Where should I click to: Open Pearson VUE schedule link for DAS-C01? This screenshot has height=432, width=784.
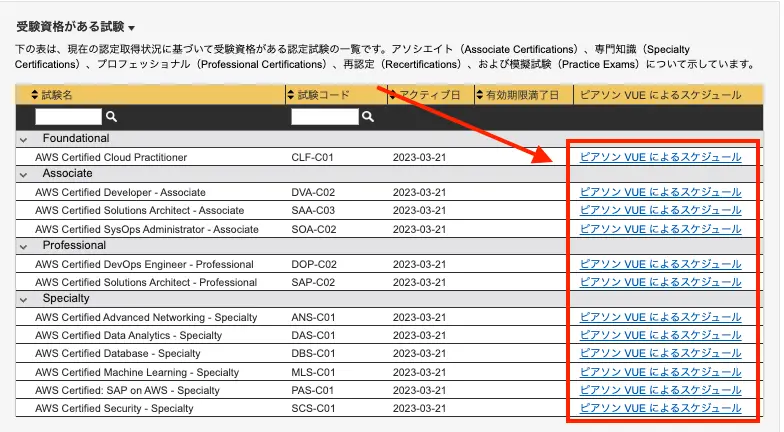click(660, 335)
